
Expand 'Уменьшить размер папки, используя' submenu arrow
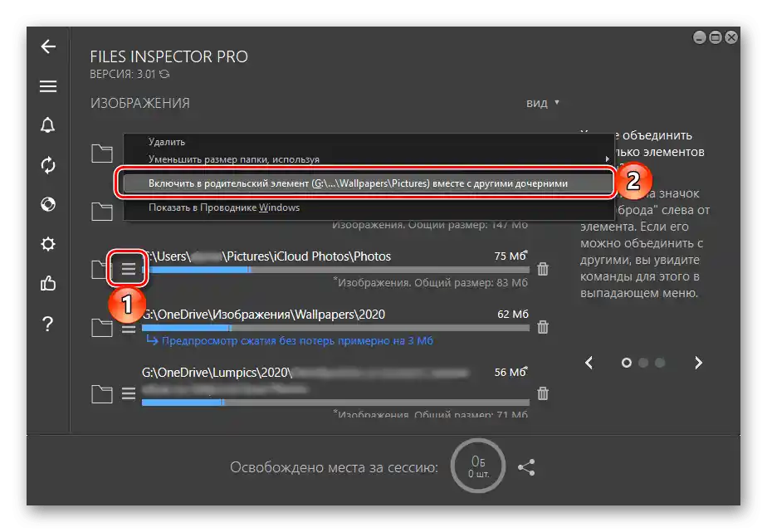point(607,159)
